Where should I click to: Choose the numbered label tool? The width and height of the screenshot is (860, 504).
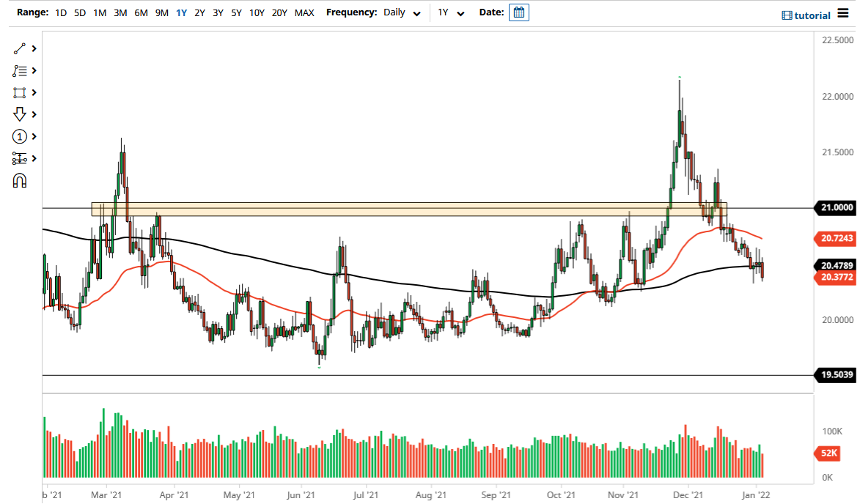[x=21, y=136]
